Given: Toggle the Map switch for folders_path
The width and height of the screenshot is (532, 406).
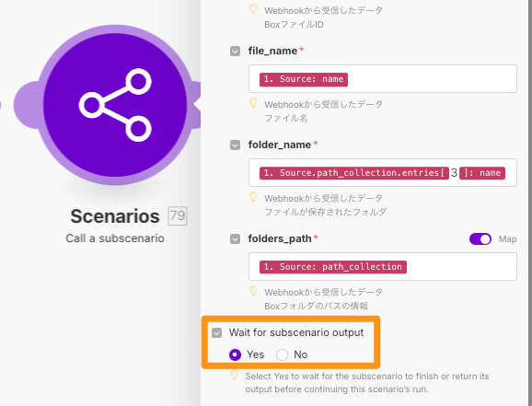Looking at the screenshot, I should (x=480, y=239).
